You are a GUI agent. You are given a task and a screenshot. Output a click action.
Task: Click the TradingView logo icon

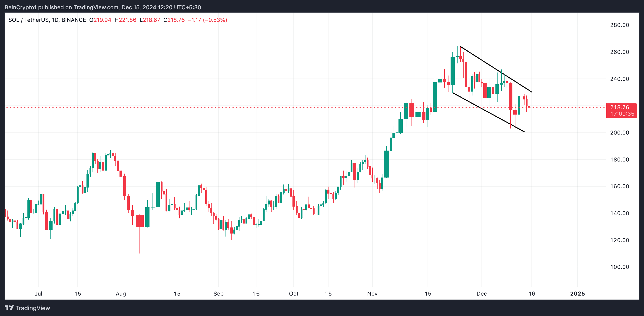point(9,307)
